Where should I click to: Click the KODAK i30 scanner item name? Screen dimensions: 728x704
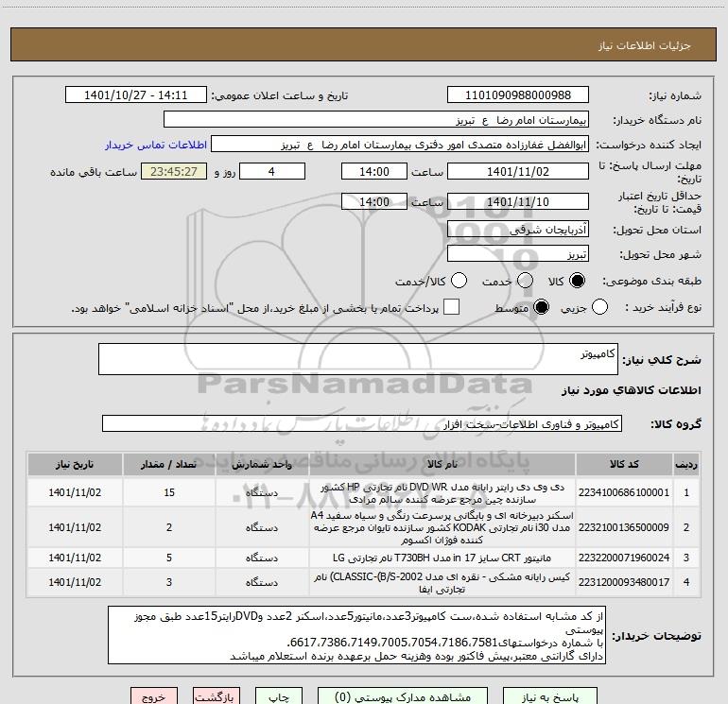[x=442, y=527]
